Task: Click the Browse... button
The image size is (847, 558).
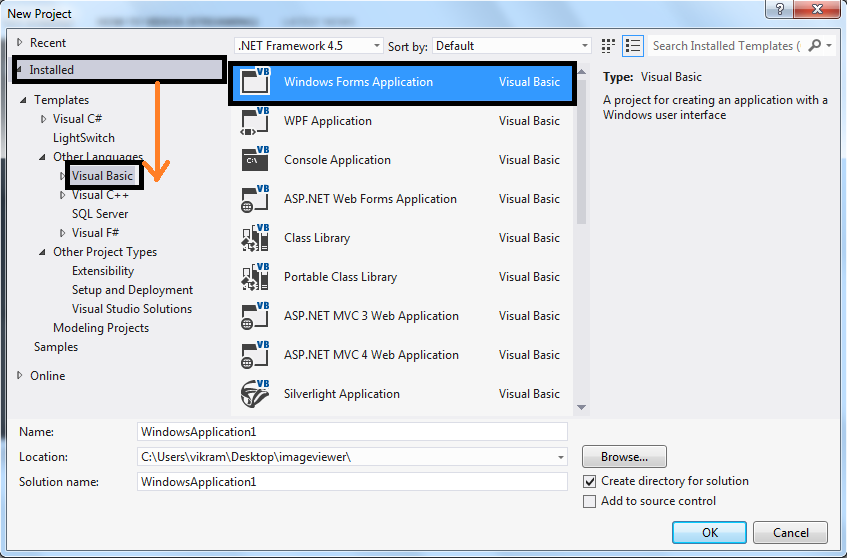Action: pos(624,457)
